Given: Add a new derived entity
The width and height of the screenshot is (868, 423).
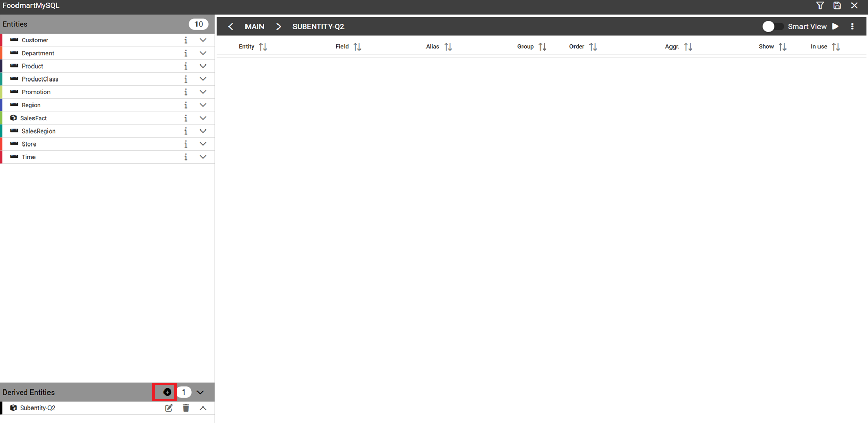Looking at the screenshot, I should pyautogui.click(x=167, y=392).
